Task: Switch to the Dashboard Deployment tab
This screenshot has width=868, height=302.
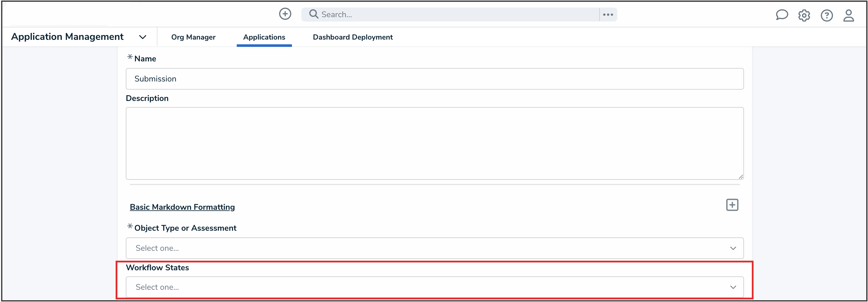Action: 352,37
